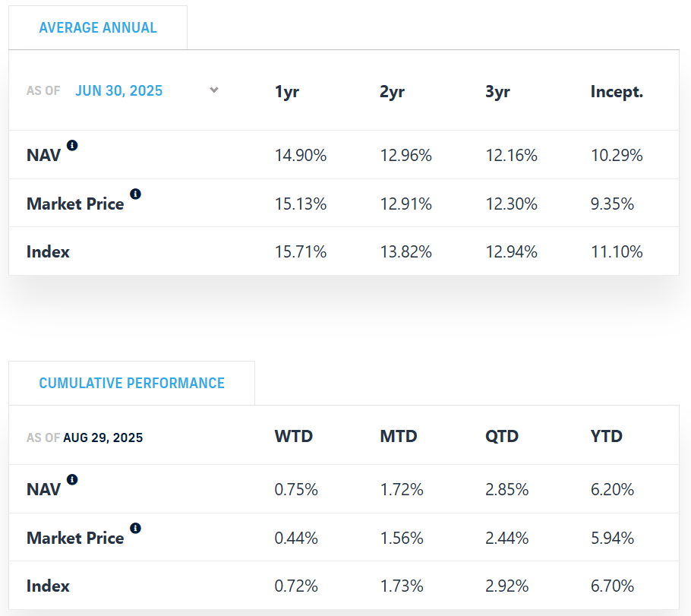Select the 1yr column header
The image size is (691, 616).
286,90
